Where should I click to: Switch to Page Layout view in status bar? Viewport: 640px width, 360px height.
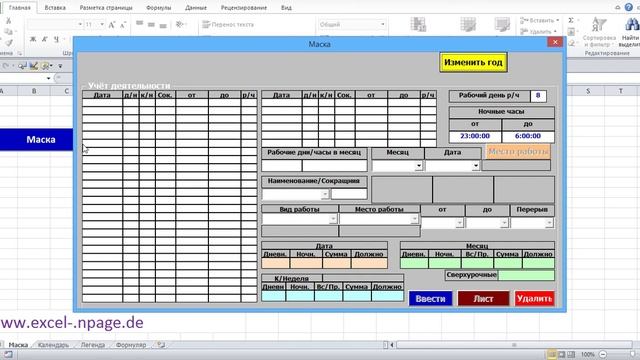(x=561, y=354)
